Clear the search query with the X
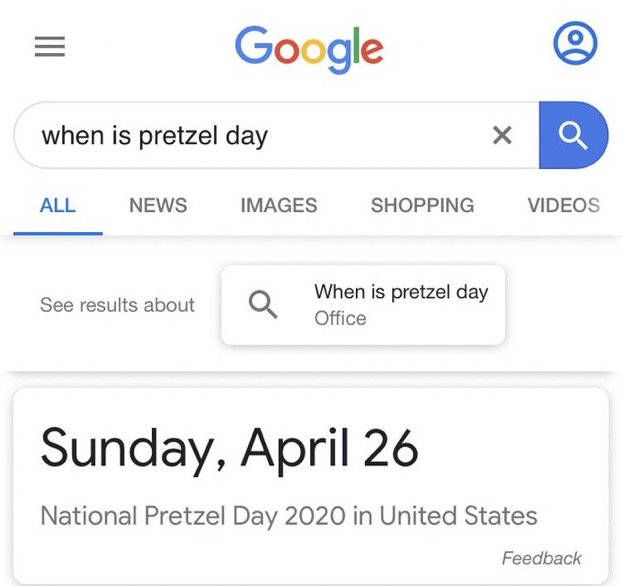The height and width of the screenshot is (586, 622). tap(502, 135)
